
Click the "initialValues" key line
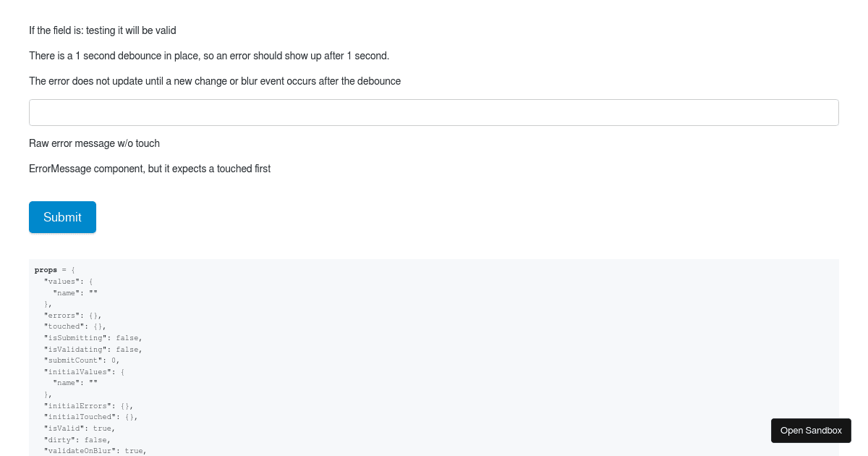[x=85, y=371]
